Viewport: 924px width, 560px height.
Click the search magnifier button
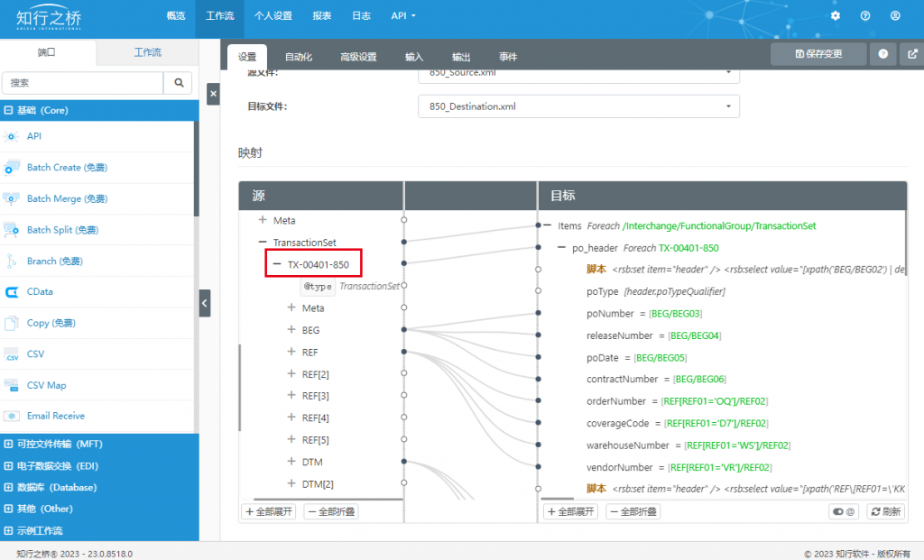[x=179, y=83]
